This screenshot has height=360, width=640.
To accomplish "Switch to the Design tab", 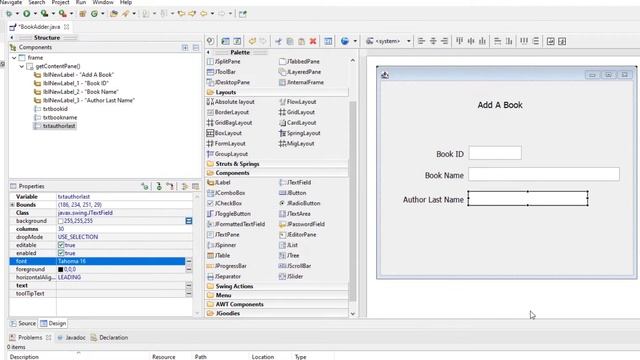I will coord(53,323).
